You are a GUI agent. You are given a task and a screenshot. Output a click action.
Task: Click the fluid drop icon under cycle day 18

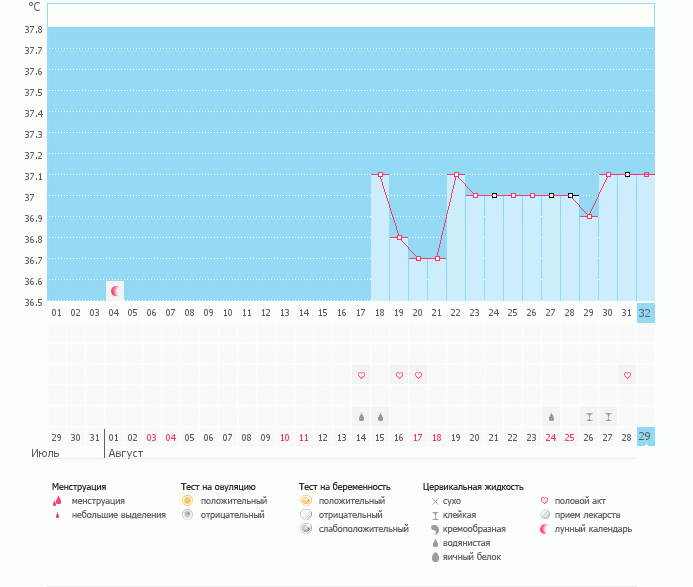(x=380, y=416)
